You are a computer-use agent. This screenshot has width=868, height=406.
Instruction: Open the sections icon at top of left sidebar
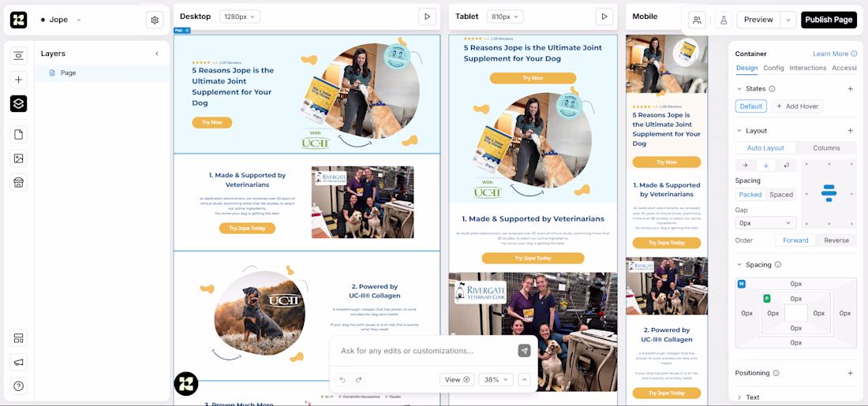(18, 55)
